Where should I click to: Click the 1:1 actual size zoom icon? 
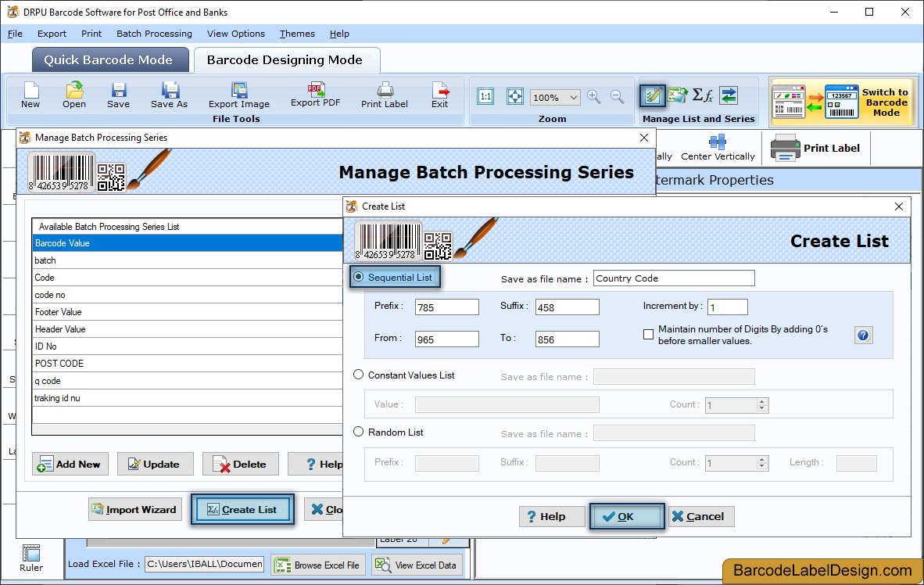485,96
